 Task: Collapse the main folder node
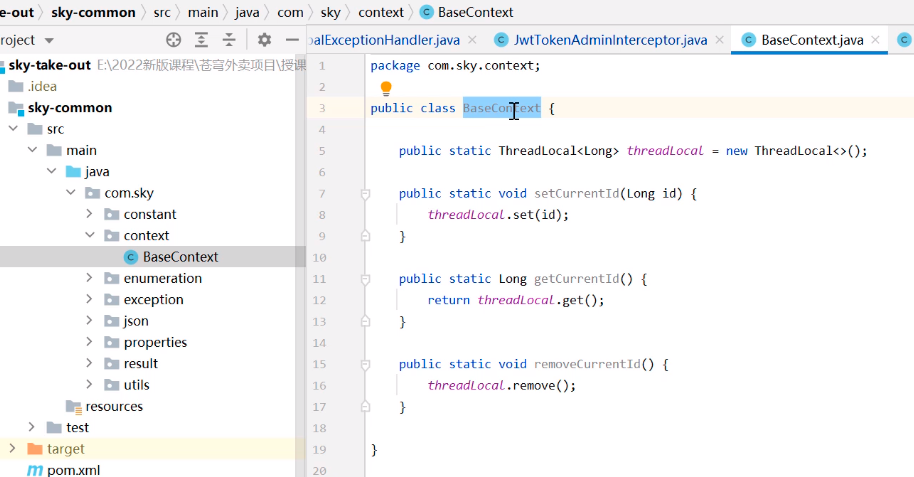(x=33, y=150)
